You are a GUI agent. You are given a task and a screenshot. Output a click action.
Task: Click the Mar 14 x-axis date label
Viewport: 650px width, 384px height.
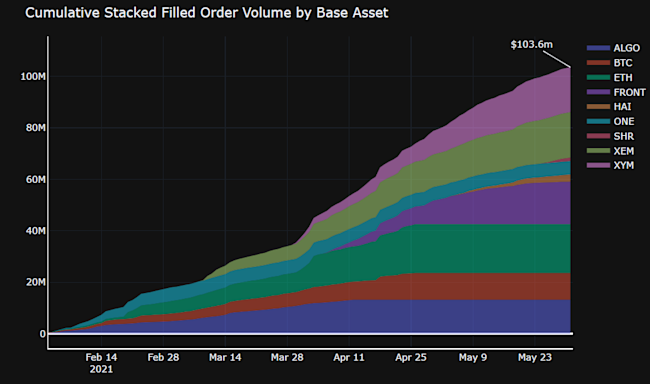[x=225, y=357]
